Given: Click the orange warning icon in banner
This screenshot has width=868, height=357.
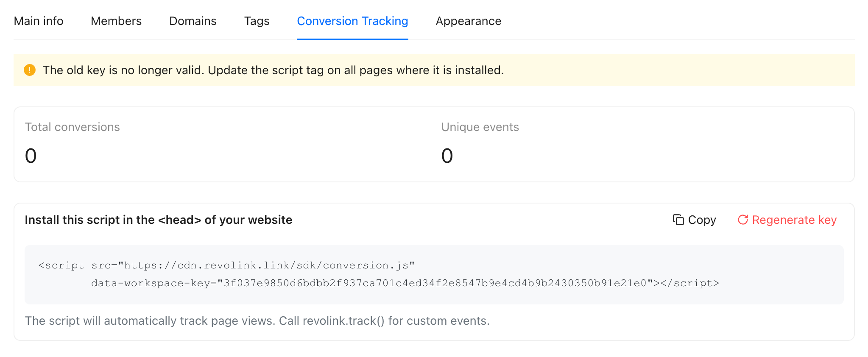Looking at the screenshot, I should [30, 70].
